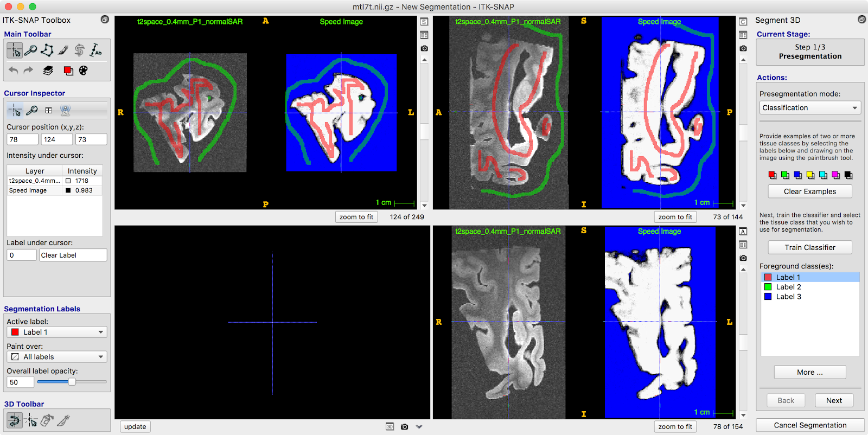Pick the blue quick label swatch
The width and height of the screenshot is (868, 435).
[x=797, y=175]
